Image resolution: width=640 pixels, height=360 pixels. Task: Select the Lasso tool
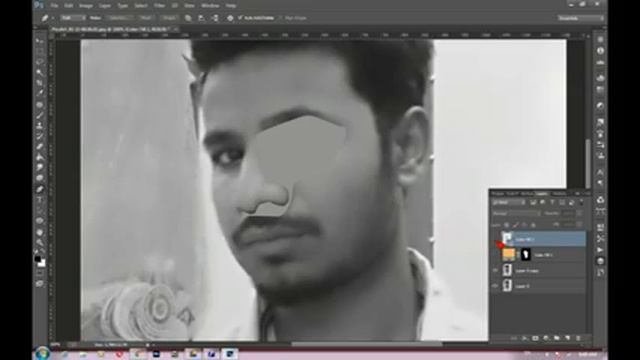40,62
